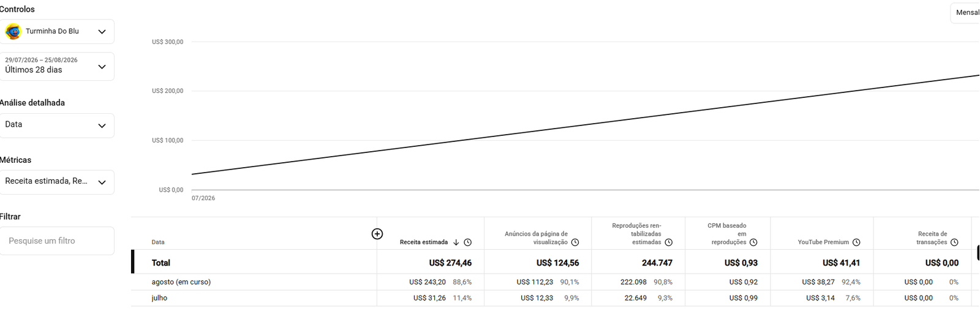Screen dimensions: 980x336
Task: Click the clock icon beside Anúncios da página
Action: point(575,242)
